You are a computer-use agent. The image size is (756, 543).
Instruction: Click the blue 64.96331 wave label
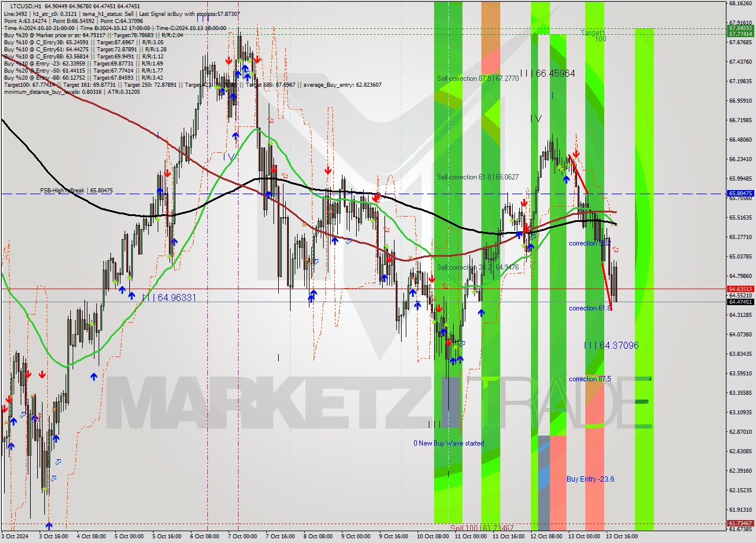[x=169, y=297]
